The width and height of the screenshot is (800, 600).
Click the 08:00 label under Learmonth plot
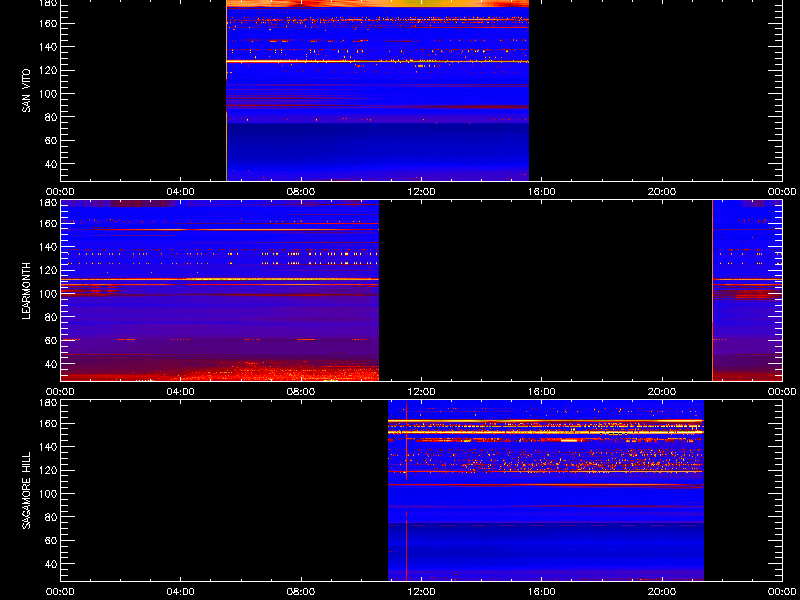(301, 392)
